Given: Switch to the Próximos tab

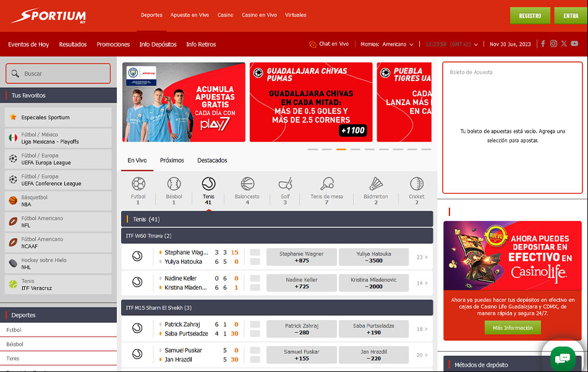Looking at the screenshot, I should (172, 161).
